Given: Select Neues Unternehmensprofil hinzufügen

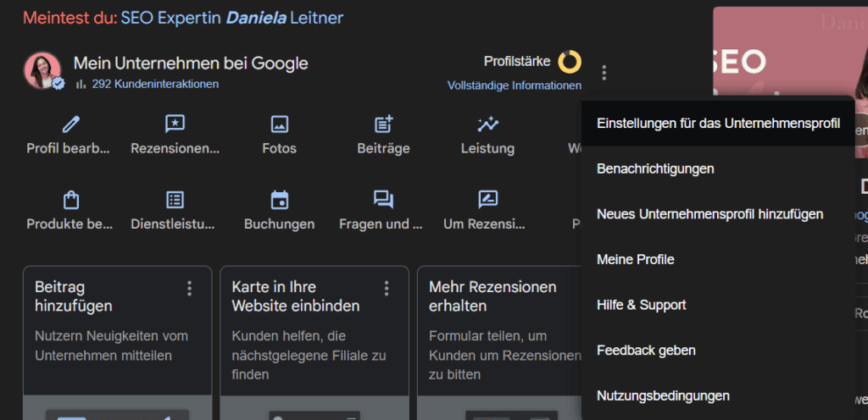Looking at the screenshot, I should tap(719, 214).
